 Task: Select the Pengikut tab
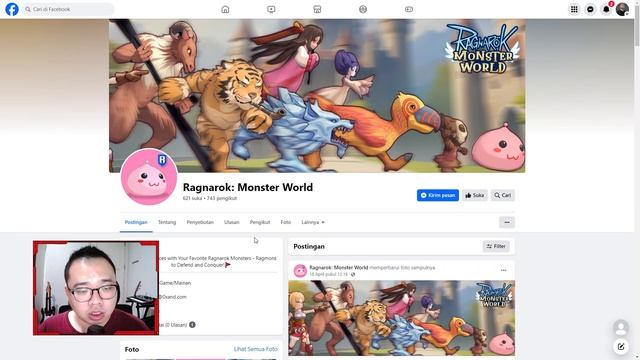tap(260, 222)
